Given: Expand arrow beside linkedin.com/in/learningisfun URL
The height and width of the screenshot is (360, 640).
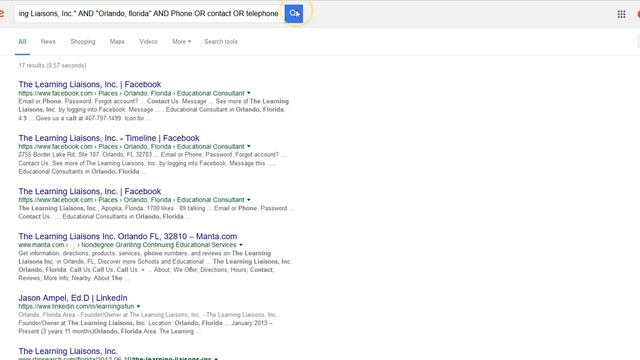Looking at the screenshot, I should click(x=138, y=307).
